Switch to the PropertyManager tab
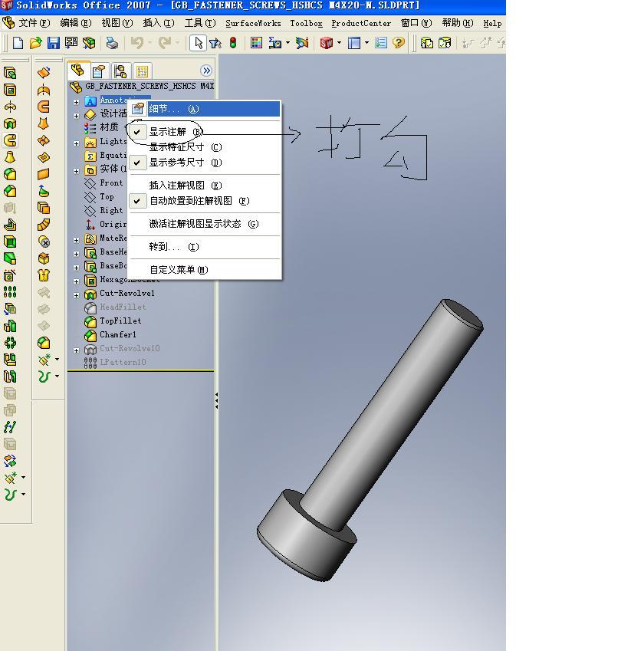 [99, 71]
